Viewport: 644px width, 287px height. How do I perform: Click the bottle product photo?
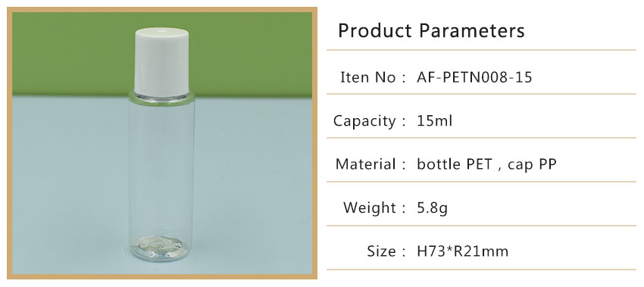pyautogui.click(x=162, y=143)
